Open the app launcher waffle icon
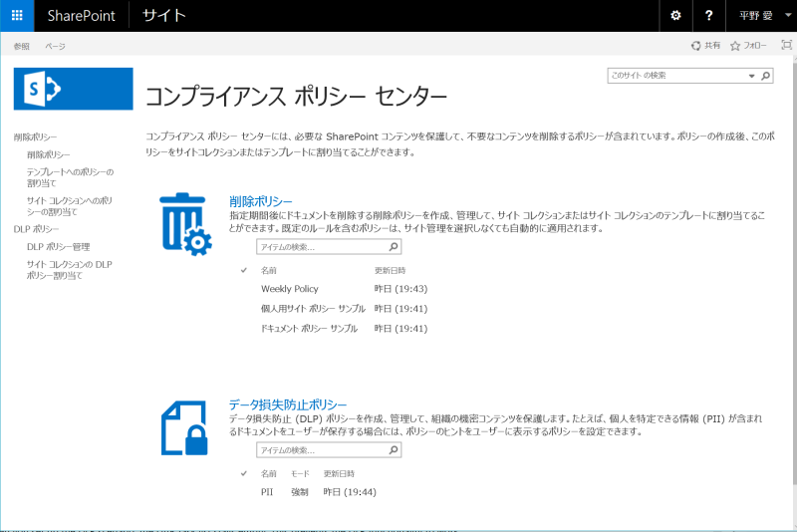Screen dimensions: 797x532 (17, 15)
